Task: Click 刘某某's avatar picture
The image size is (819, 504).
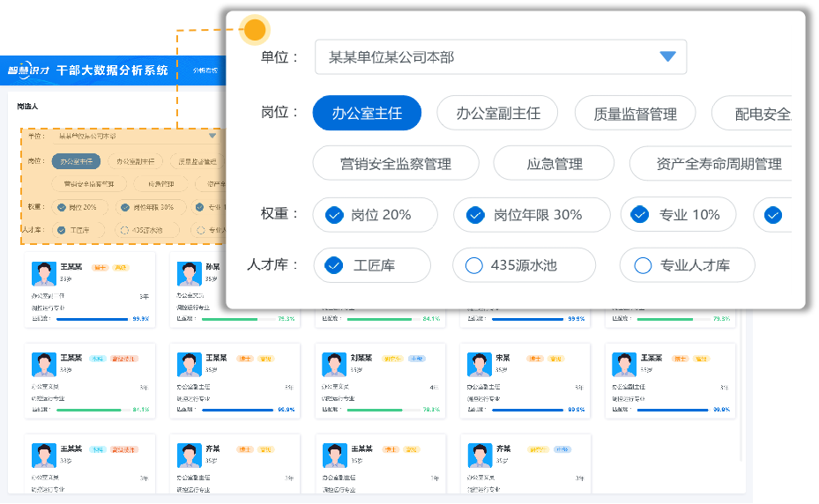Action: tap(333, 364)
